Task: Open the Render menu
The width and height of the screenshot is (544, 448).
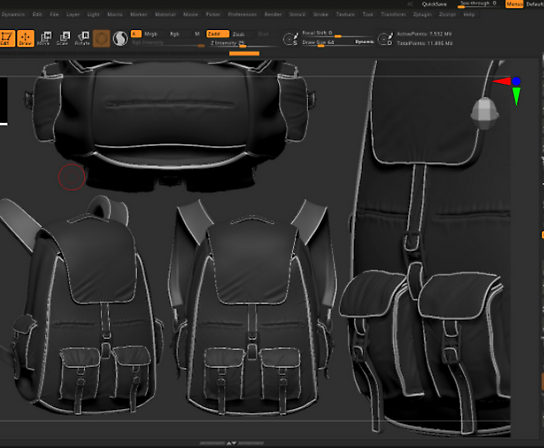Action: [x=273, y=14]
